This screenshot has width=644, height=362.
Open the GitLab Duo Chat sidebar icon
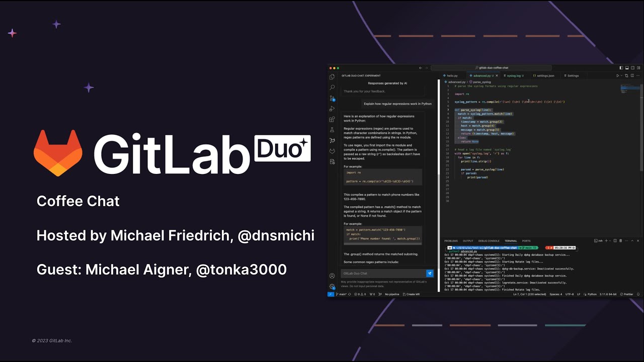click(x=332, y=140)
